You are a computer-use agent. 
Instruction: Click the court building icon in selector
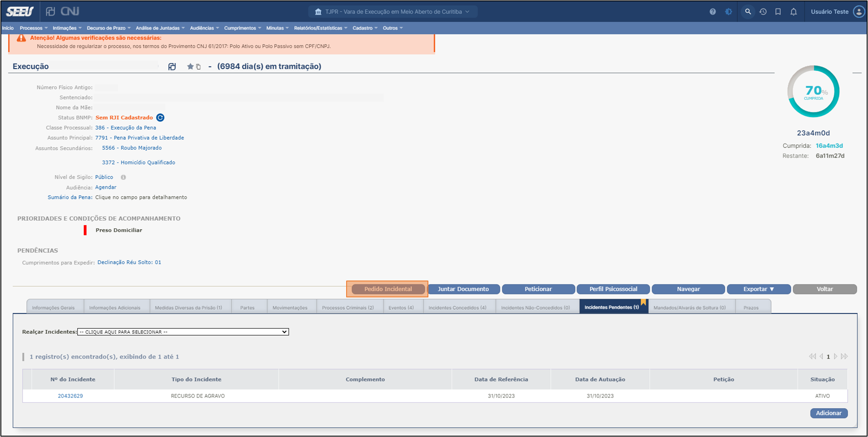pyautogui.click(x=318, y=12)
